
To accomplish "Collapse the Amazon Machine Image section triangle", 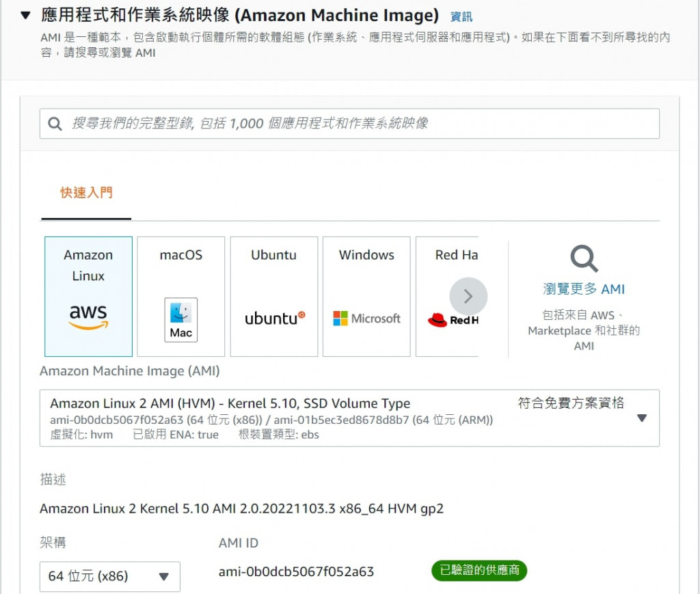I will [25, 16].
